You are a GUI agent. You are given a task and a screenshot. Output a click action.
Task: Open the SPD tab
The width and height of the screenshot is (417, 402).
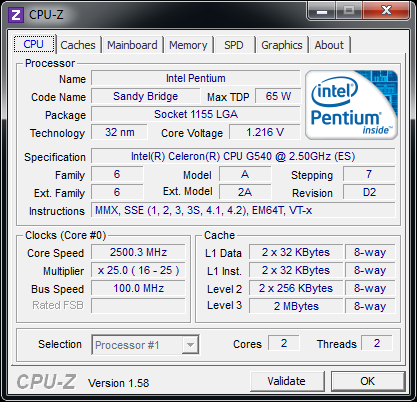pyautogui.click(x=234, y=45)
